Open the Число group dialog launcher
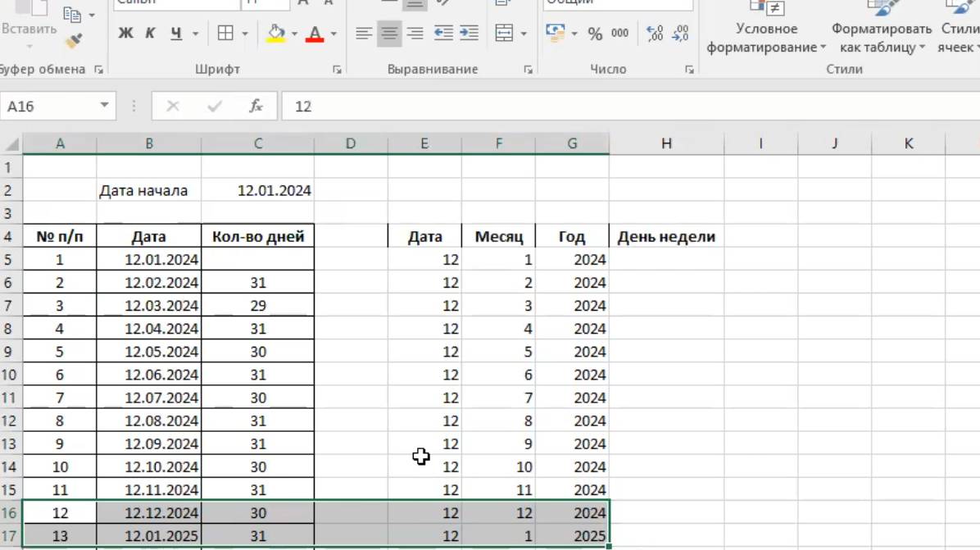980x550 pixels. coord(689,70)
